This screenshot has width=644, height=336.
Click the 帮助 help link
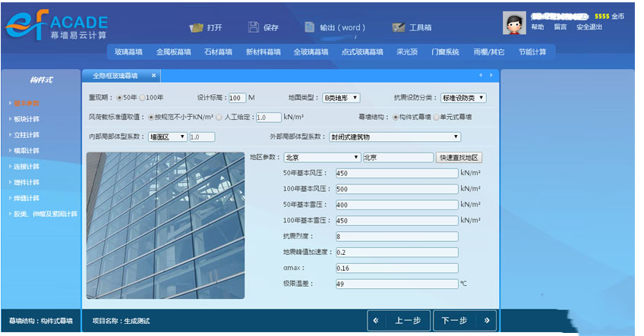[538, 27]
